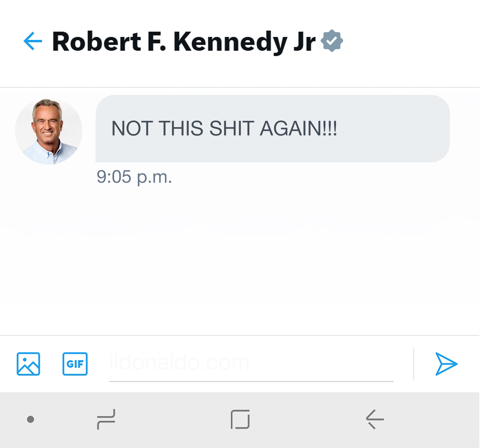This screenshot has height=448, width=480.
Task: Click the horizontal divider line under the header
Action: [x=240, y=87]
